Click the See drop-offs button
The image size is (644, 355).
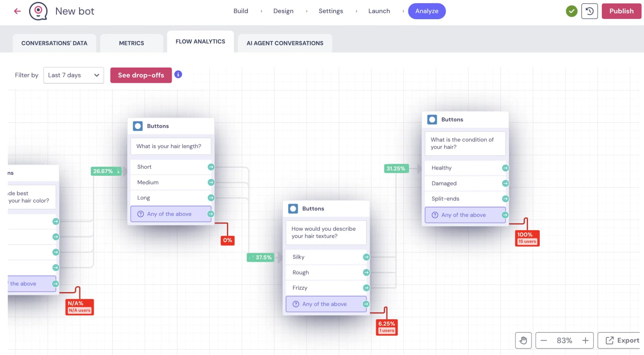[141, 75]
